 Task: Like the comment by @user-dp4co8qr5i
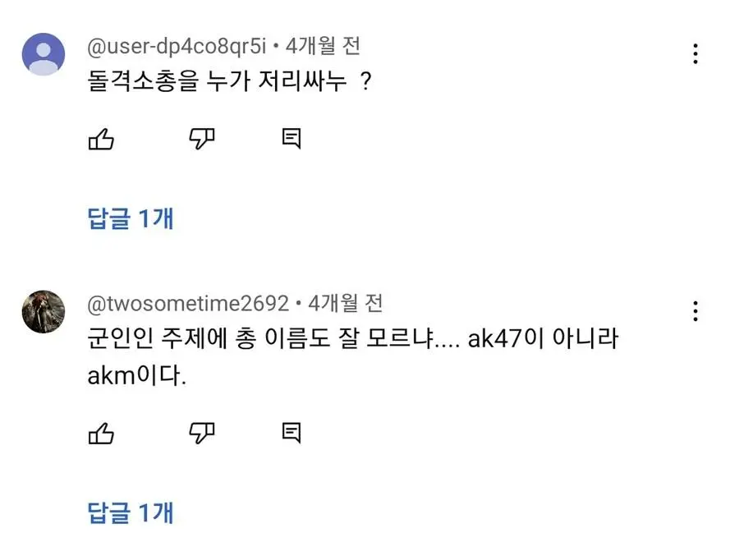point(100,140)
